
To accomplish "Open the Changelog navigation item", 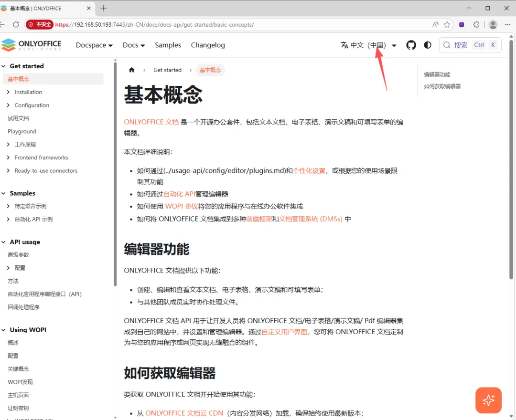I will 208,45.
